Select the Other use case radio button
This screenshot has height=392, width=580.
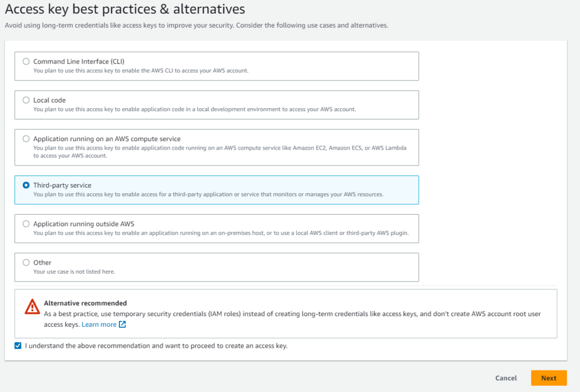tap(26, 263)
